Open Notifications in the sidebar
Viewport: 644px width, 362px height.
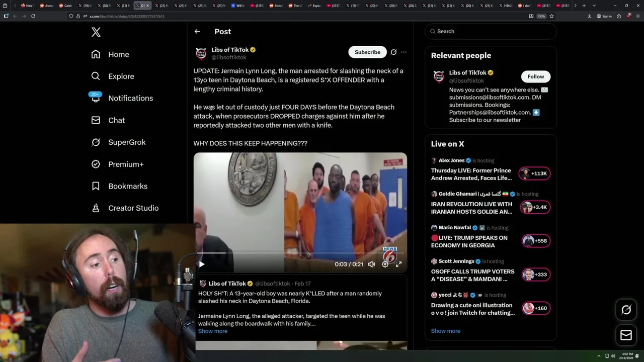122,98
